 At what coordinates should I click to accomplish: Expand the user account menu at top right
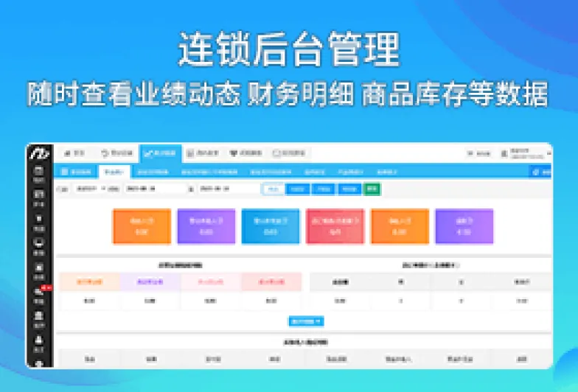tap(528, 153)
